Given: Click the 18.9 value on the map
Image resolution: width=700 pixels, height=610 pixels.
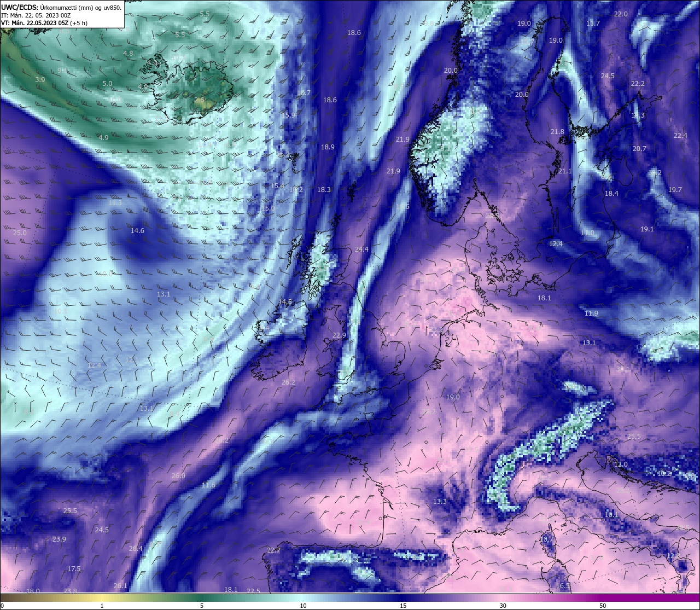Looking at the screenshot, I should (328, 147).
